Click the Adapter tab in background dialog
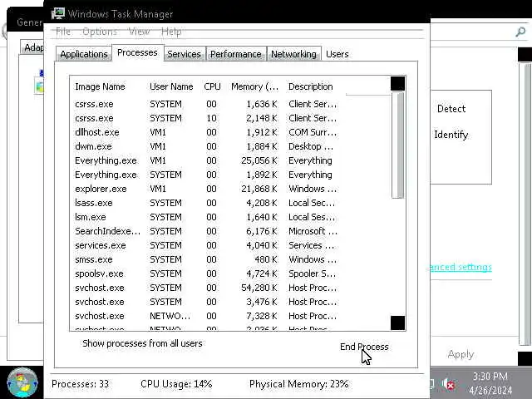The width and height of the screenshot is (532, 399). click(x=33, y=47)
